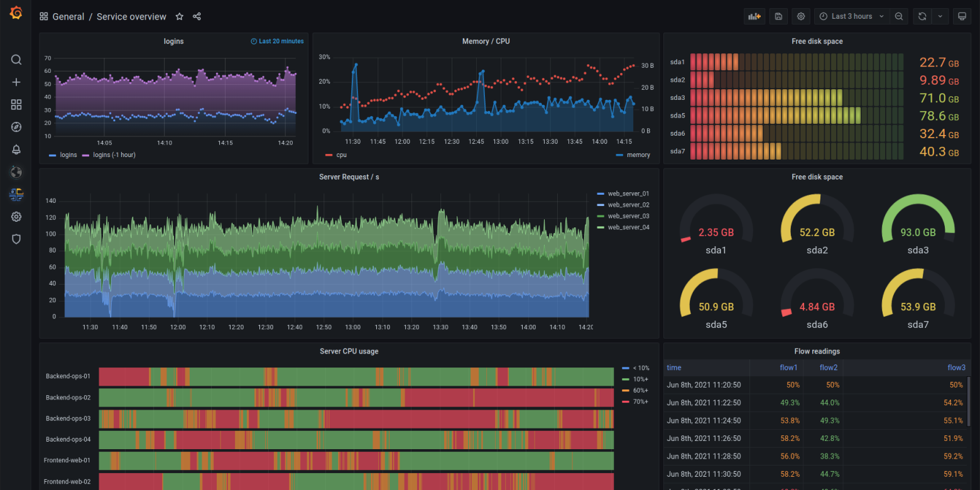Click the Create (plus) icon in sidebar
This screenshot has width=980, height=490.
pyautogui.click(x=16, y=82)
